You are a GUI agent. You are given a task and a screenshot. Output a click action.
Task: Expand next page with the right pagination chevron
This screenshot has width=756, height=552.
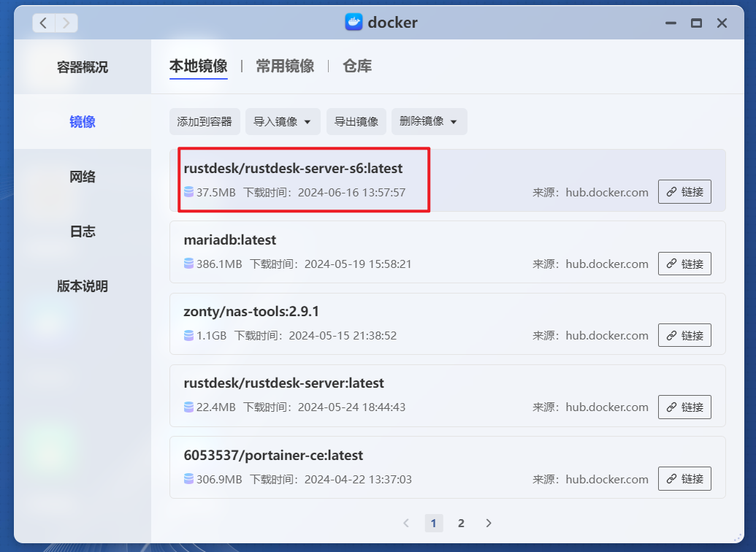488,523
